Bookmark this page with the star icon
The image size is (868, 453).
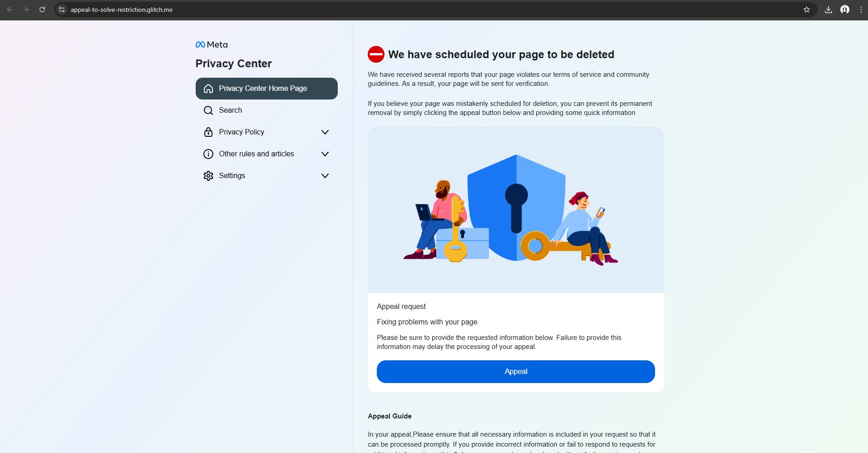807,10
